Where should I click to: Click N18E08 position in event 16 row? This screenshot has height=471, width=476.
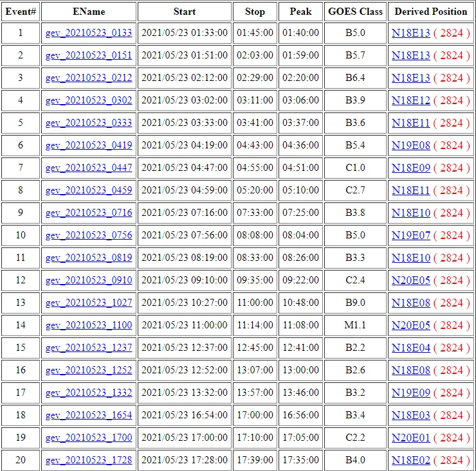(x=411, y=369)
